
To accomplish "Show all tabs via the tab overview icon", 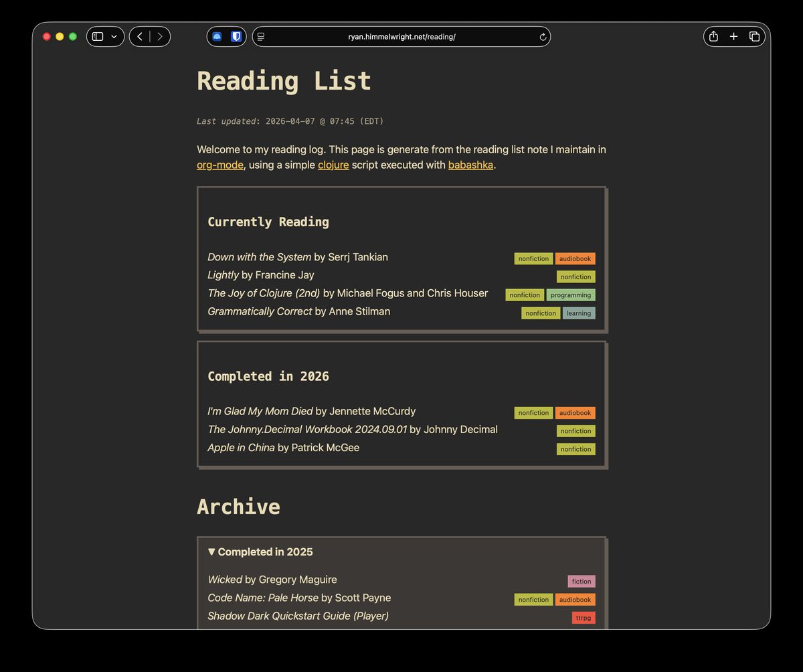I will pyautogui.click(x=754, y=37).
